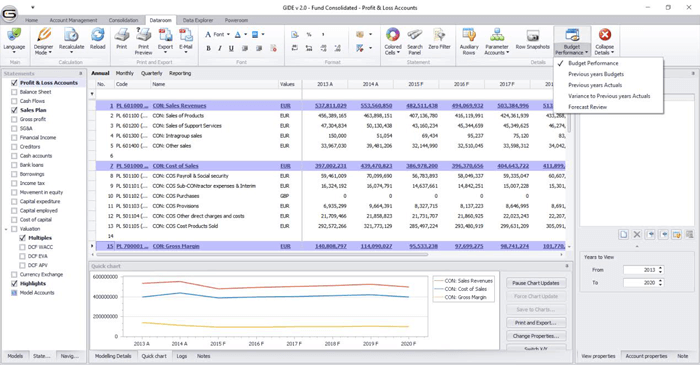This screenshot has height=365, width=700.
Task: Click the From year input field
Action: pyautogui.click(x=640, y=270)
